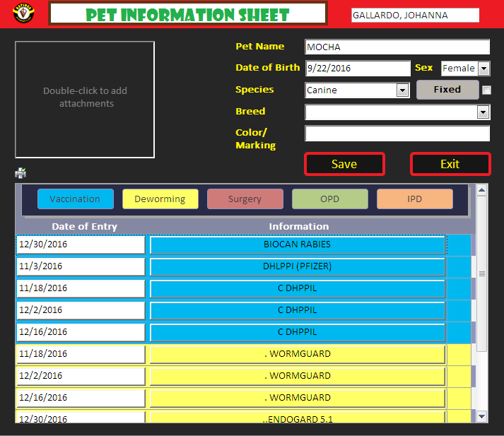Switch to the Vaccination tab
The image size is (504, 436).
click(x=75, y=199)
